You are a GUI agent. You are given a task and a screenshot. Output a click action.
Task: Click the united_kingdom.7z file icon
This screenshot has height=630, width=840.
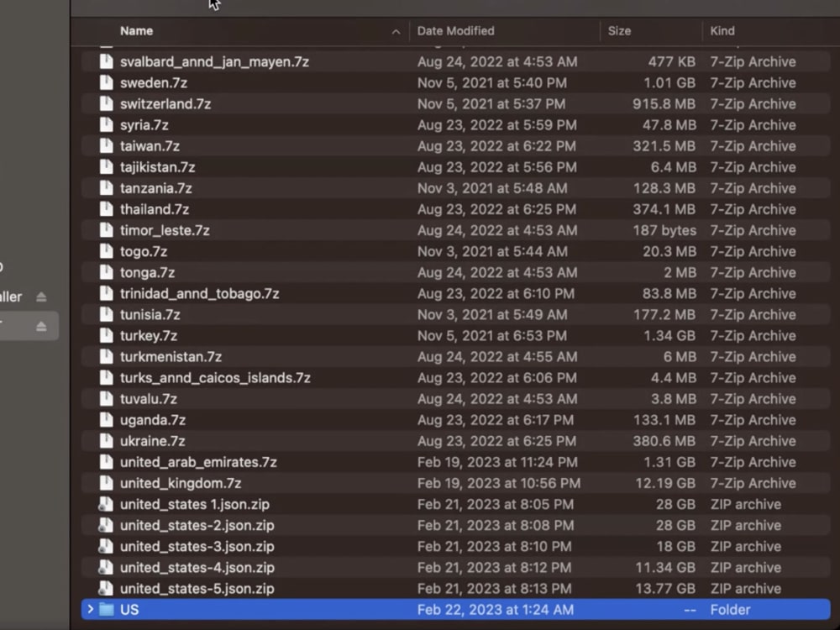pos(107,483)
